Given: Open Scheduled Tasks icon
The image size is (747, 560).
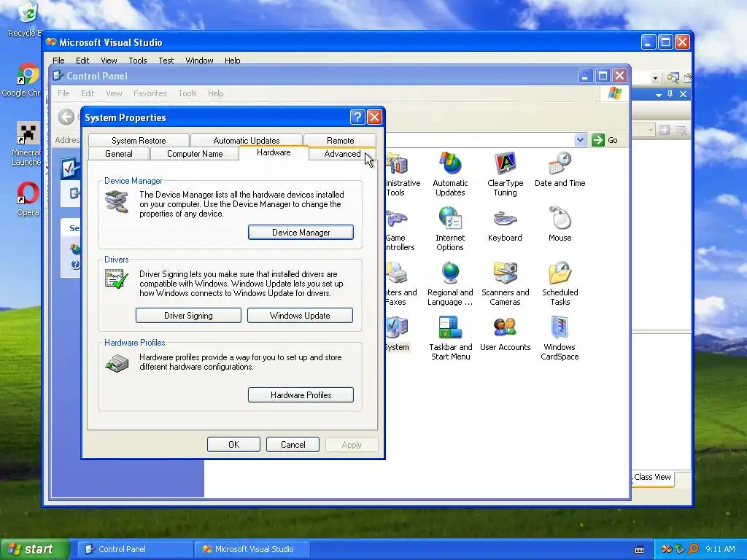Looking at the screenshot, I should coord(560,284).
